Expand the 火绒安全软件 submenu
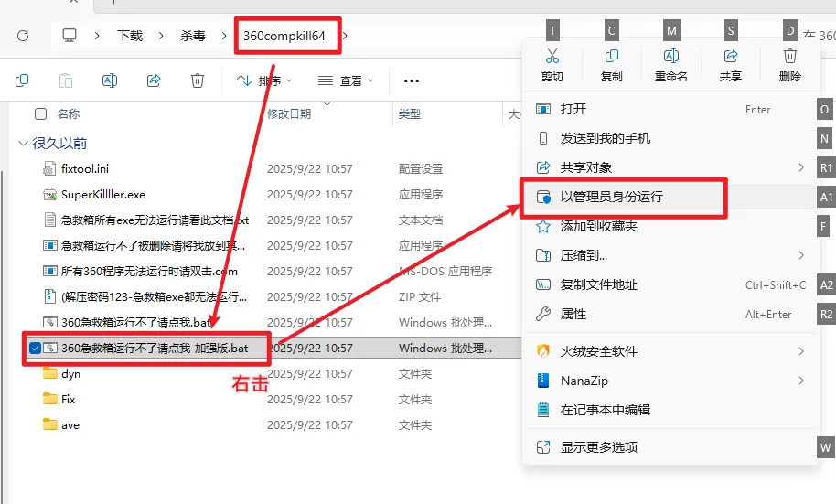 pos(801,351)
